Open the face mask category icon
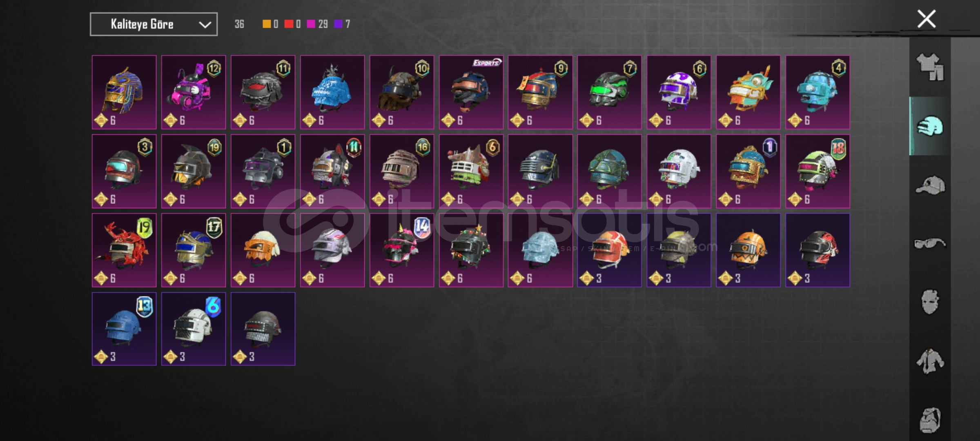The height and width of the screenshot is (441, 980). pyautogui.click(x=931, y=302)
